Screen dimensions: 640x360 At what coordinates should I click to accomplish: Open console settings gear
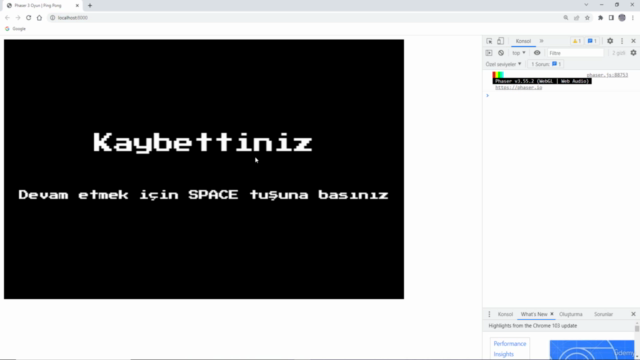633,53
